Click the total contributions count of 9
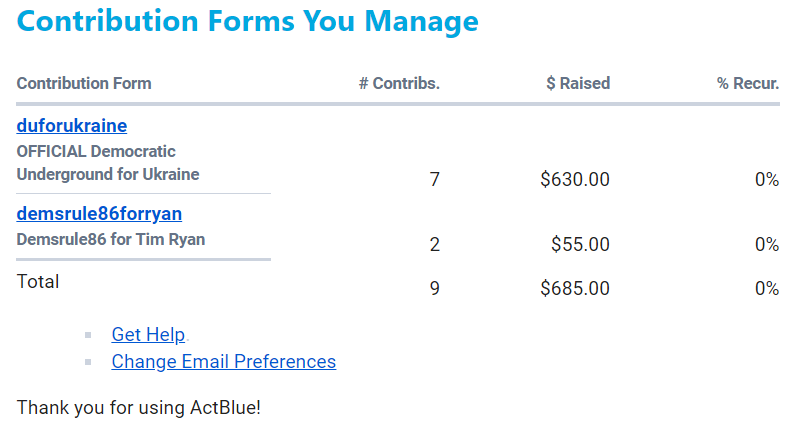 click(x=434, y=289)
